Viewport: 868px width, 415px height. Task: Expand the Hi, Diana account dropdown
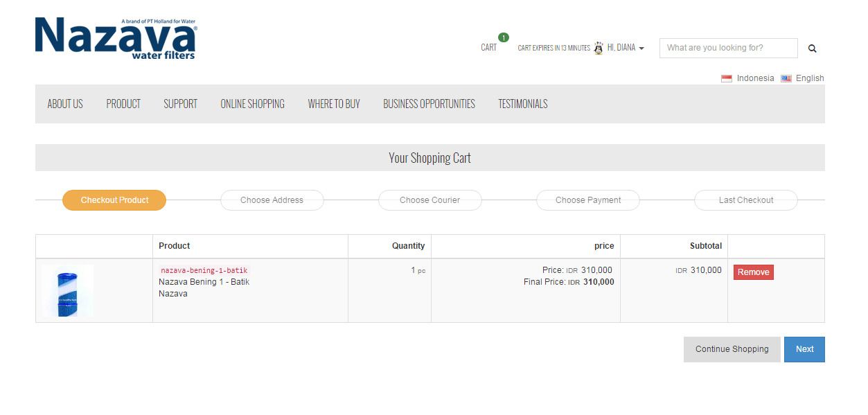pos(626,48)
